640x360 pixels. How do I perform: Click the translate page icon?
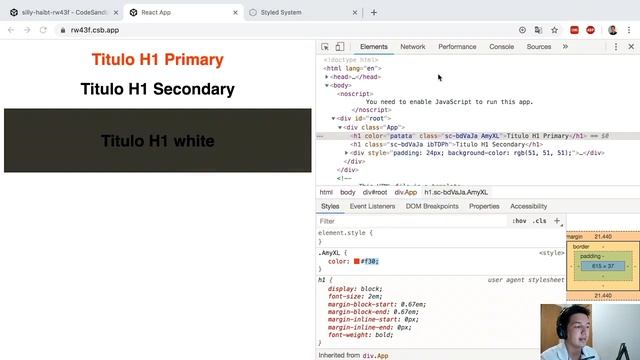(538, 30)
